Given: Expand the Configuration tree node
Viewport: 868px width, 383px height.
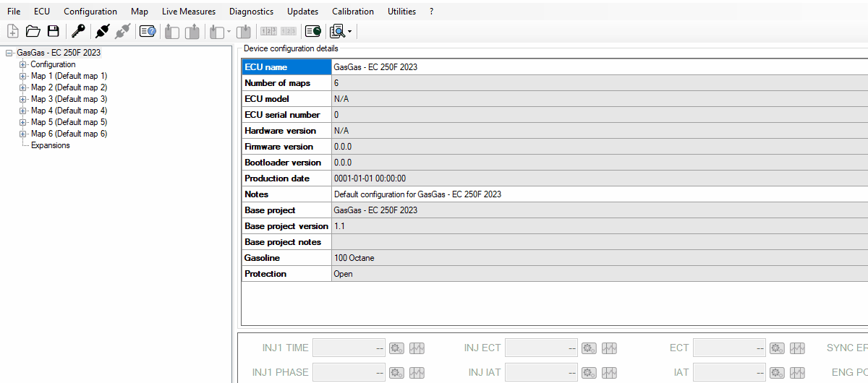Looking at the screenshot, I should pos(23,64).
